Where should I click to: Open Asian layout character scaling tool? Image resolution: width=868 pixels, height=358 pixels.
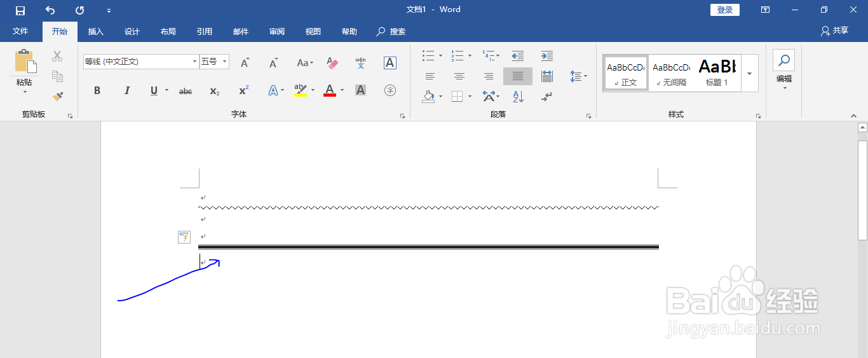click(491, 97)
